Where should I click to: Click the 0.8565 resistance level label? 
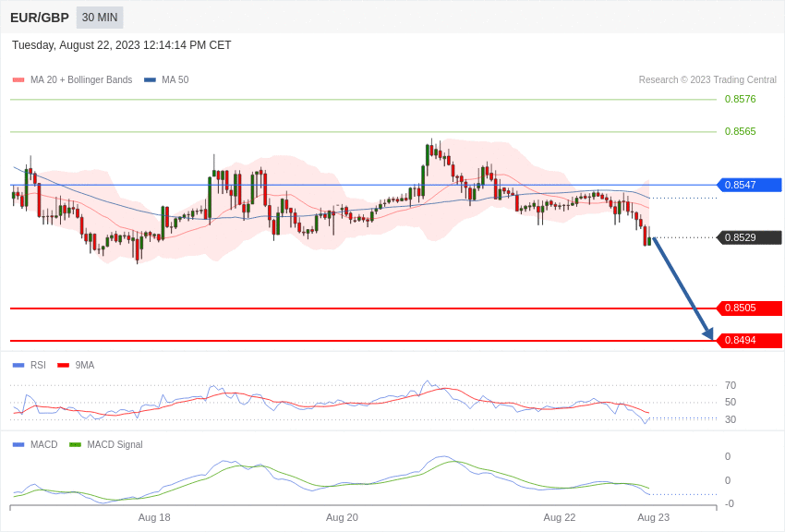click(x=740, y=132)
